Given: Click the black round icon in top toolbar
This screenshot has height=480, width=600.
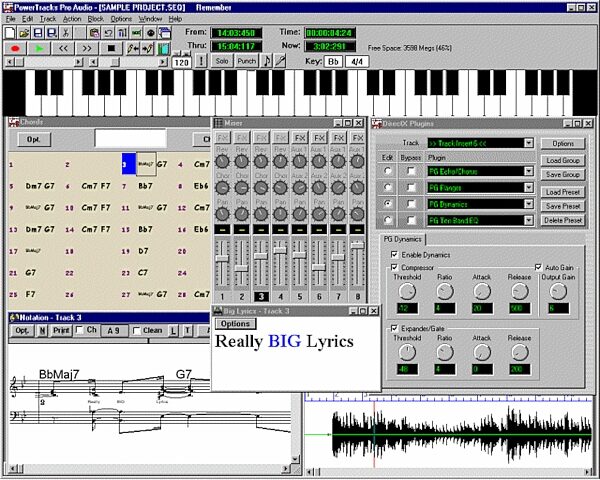Looking at the screenshot, I should click(x=150, y=33).
